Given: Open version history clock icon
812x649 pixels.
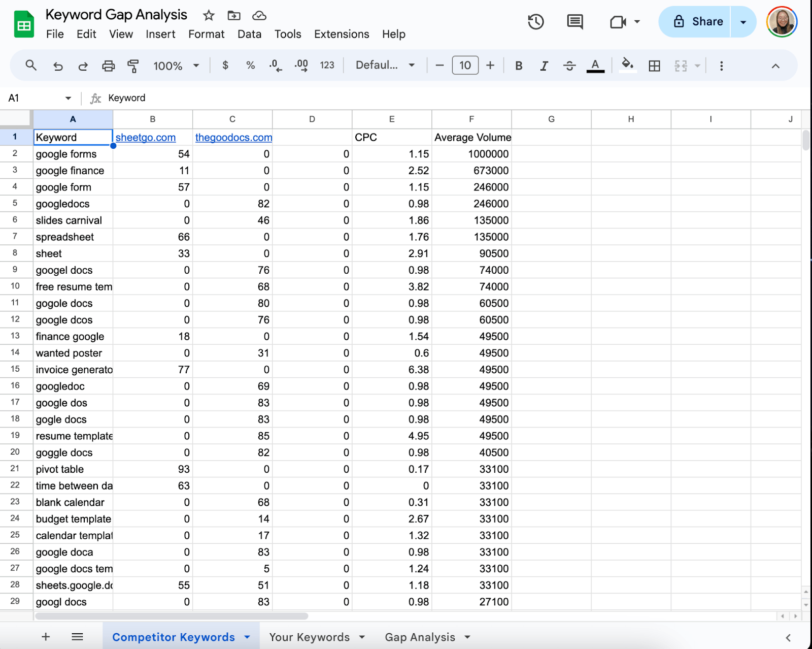Looking at the screenshot, I should pyautogui.click(x=535, y=22).
